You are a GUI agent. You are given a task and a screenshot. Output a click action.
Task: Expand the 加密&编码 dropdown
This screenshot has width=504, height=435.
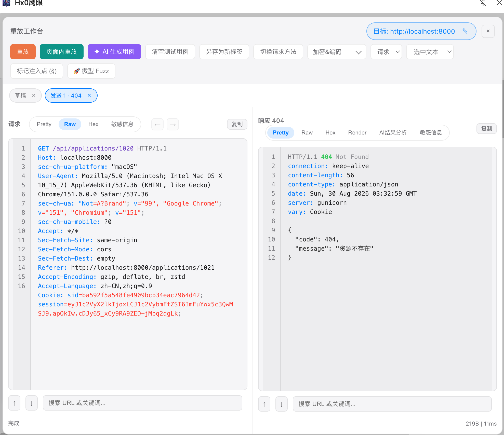pos(337,52)
